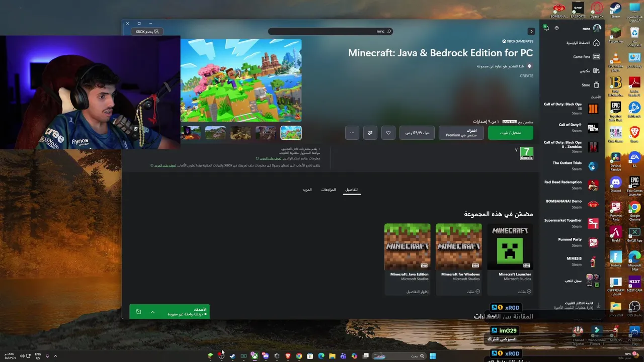Open My Library in Xbox sidebar
The image size is (644, 362).
[589, 71]
